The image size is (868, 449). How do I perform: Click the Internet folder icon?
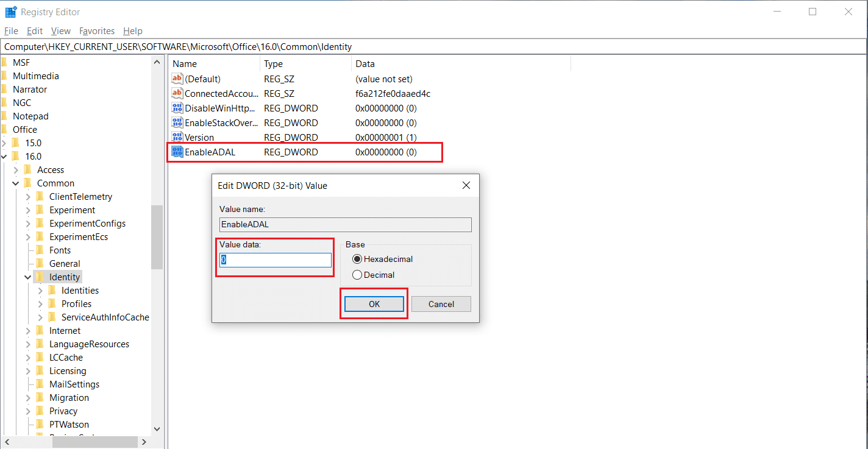pos(40,331)
